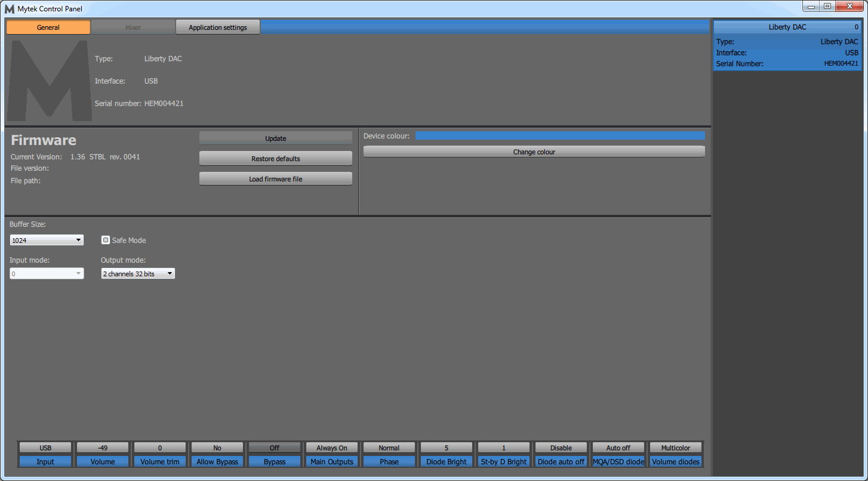Open the Input mode dropdown
Image resolution: width=868 pixels, height=481 pixels.
point(47,273)
